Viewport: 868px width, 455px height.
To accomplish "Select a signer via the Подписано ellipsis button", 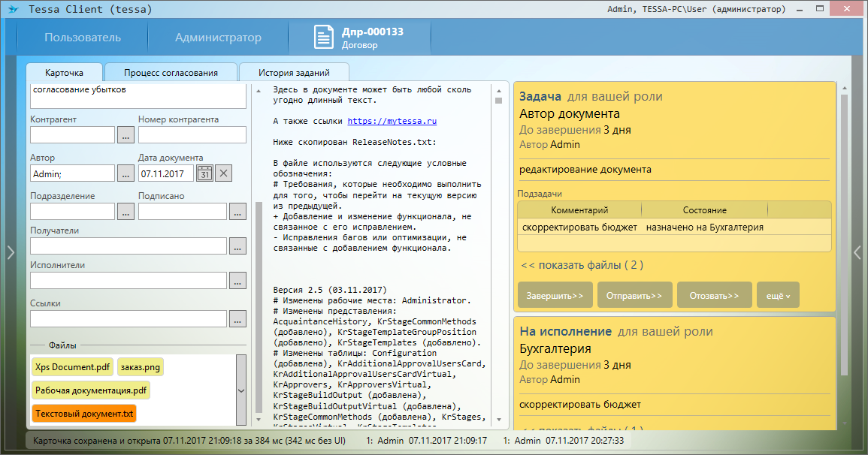I will coord(237,211).
